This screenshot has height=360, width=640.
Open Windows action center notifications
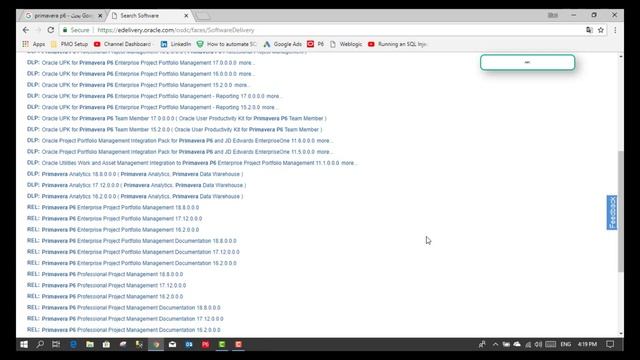[x=610, y=344]
